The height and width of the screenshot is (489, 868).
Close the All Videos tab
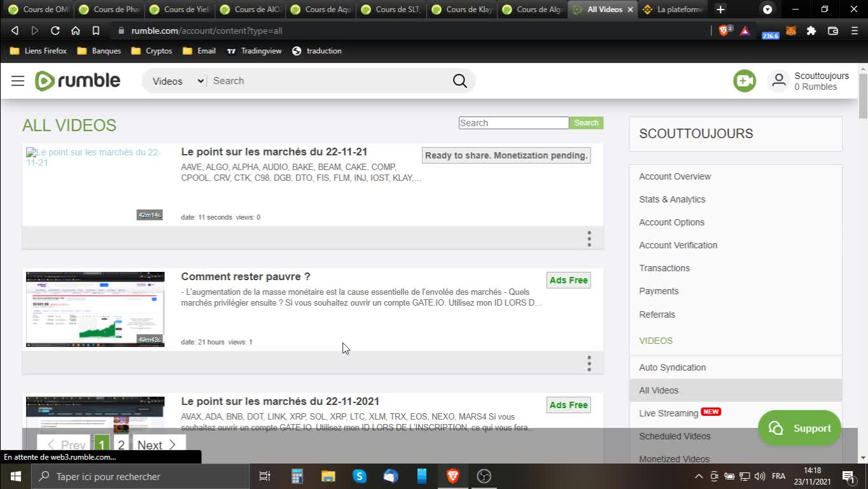pos(630,10)
